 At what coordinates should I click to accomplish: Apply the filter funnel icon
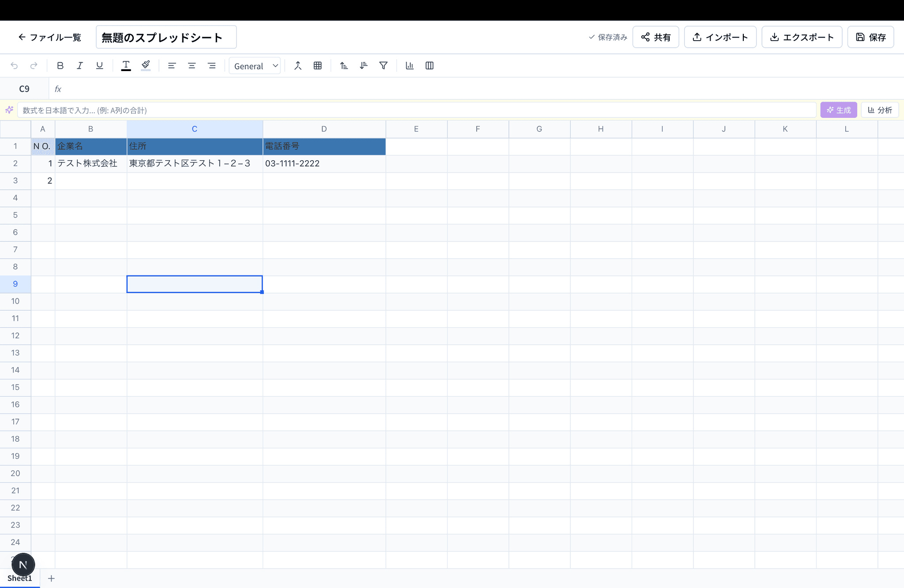point(383,66)
